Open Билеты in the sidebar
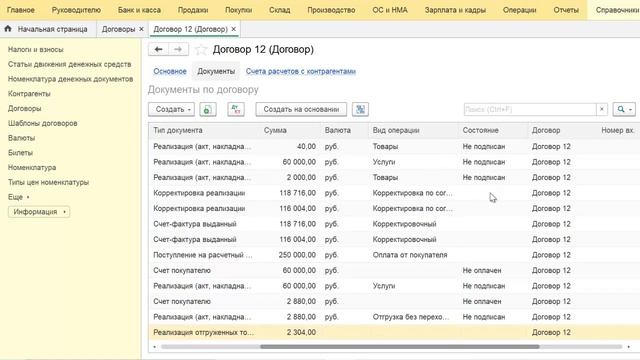The height and width of the screenshot is (360, 640). (20, 153)
